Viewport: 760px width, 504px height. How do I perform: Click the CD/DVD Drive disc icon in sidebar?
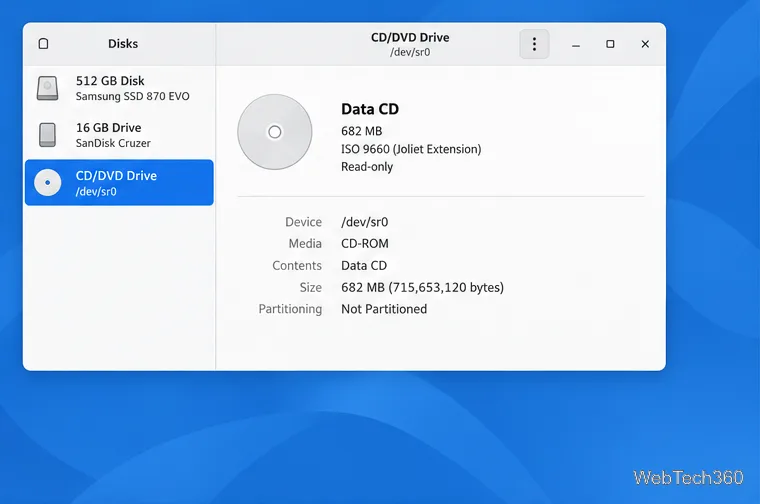(48, 182)
